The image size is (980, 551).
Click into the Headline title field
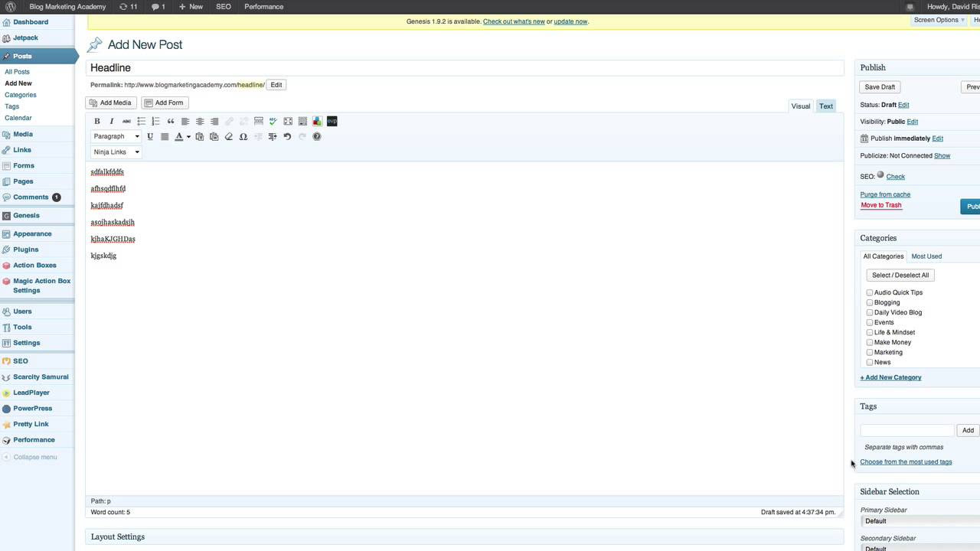tap(465, 68)
